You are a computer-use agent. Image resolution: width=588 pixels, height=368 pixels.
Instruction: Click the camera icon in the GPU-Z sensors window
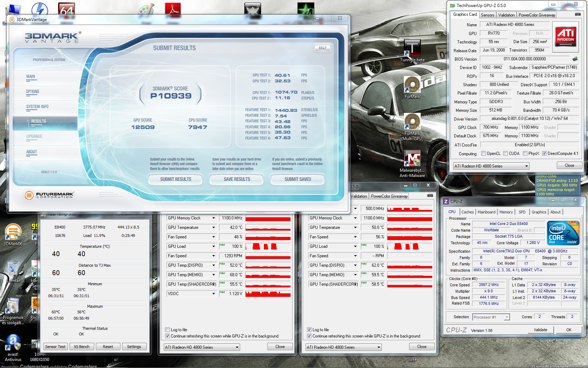[x=430, y=196]
